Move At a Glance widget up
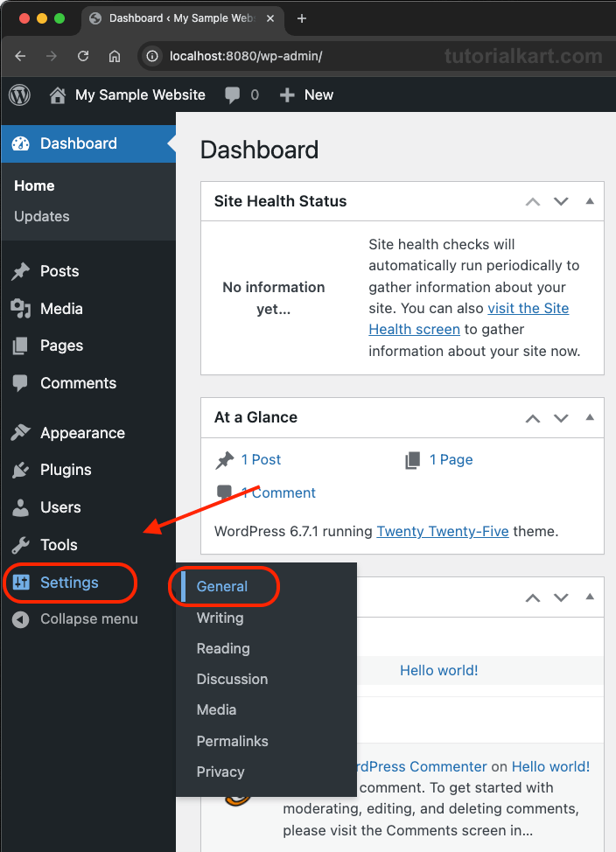616x852 pixels. tap(533, 418)
